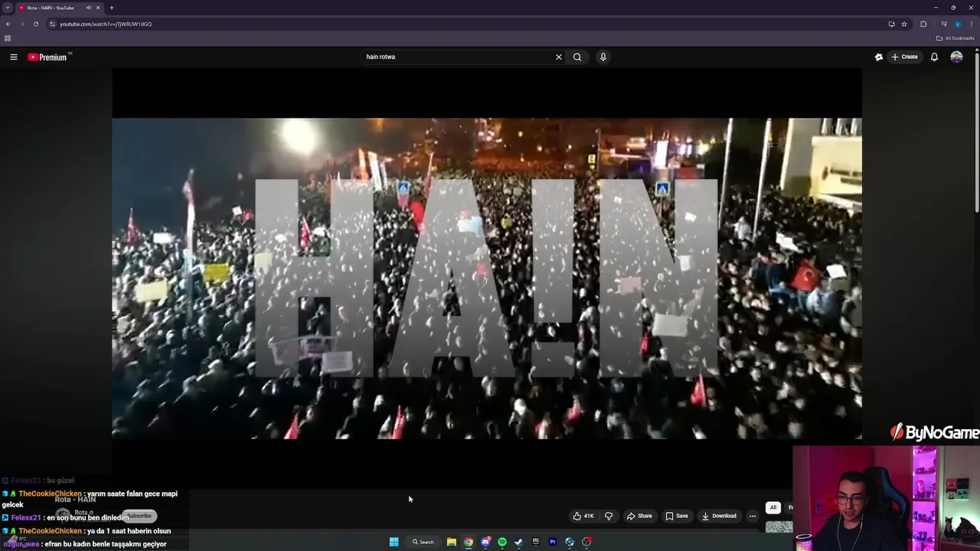This screenshot has height=551, width=980.
Task: Clear the search text with the X icon
Action: pos(559,57)
